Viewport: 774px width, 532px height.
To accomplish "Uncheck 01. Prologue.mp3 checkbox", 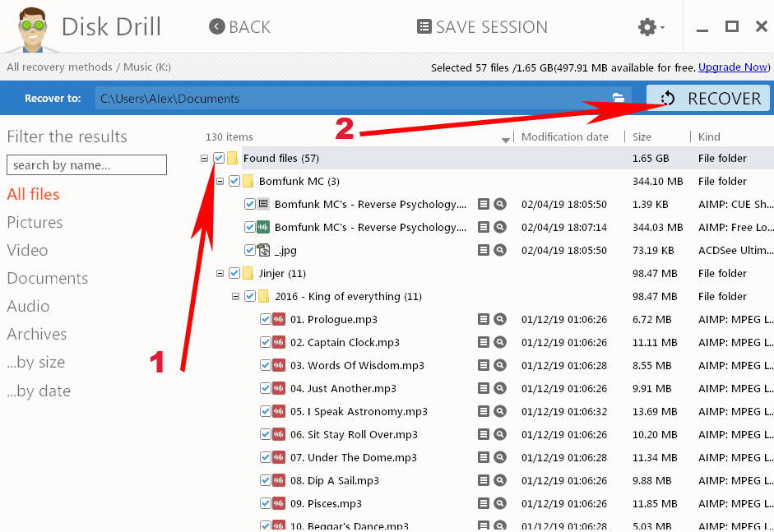I will pyautogui.click(x=266, y=319).
